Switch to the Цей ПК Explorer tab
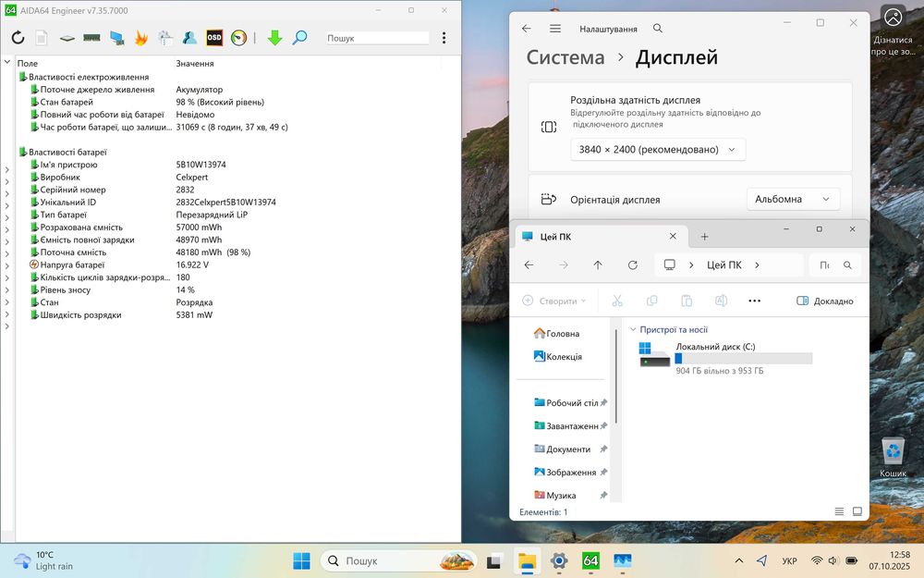The image size is (924, 578). point(602,237)
